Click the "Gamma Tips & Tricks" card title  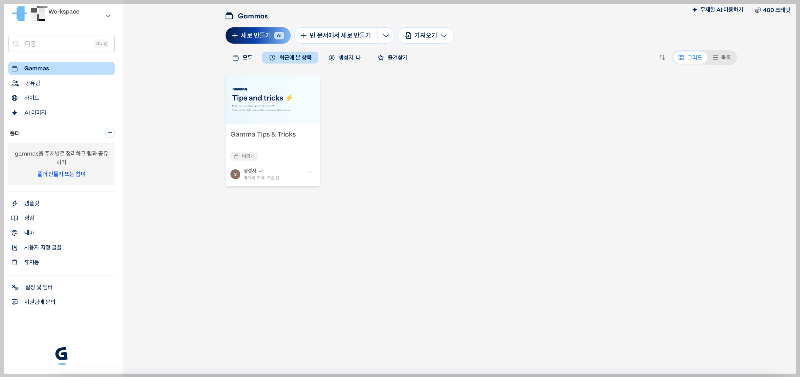[x=263, y=135]
